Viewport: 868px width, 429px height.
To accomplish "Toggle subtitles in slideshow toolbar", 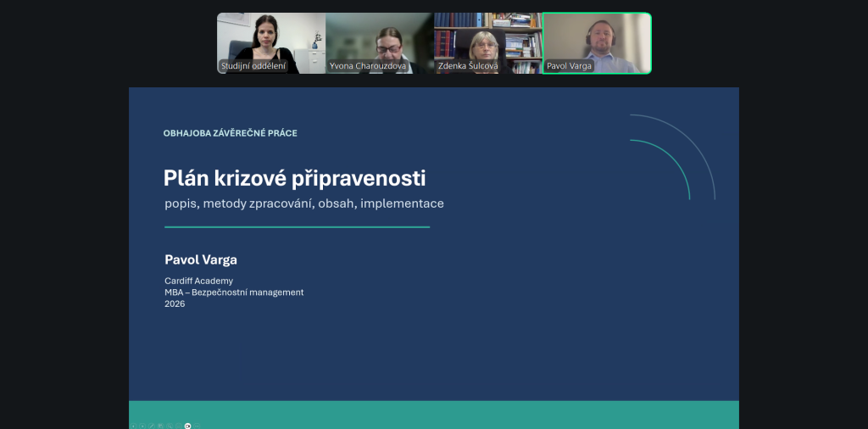I will pos(179,426).
